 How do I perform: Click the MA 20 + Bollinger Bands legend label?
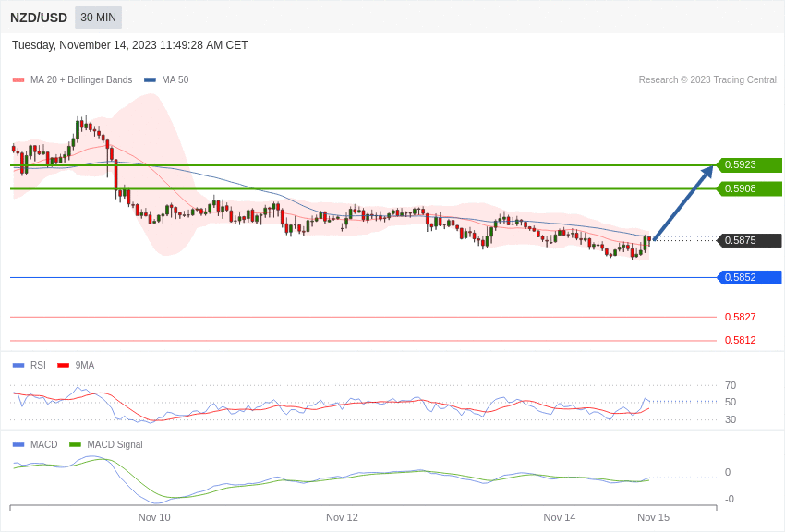[x=81, y=79]
